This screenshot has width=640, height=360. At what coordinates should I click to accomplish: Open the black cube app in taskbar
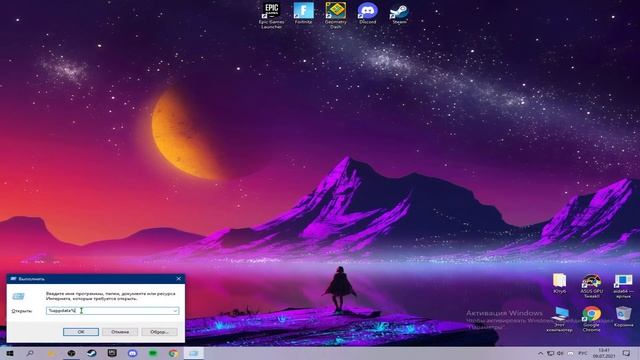tap(71, 353)
